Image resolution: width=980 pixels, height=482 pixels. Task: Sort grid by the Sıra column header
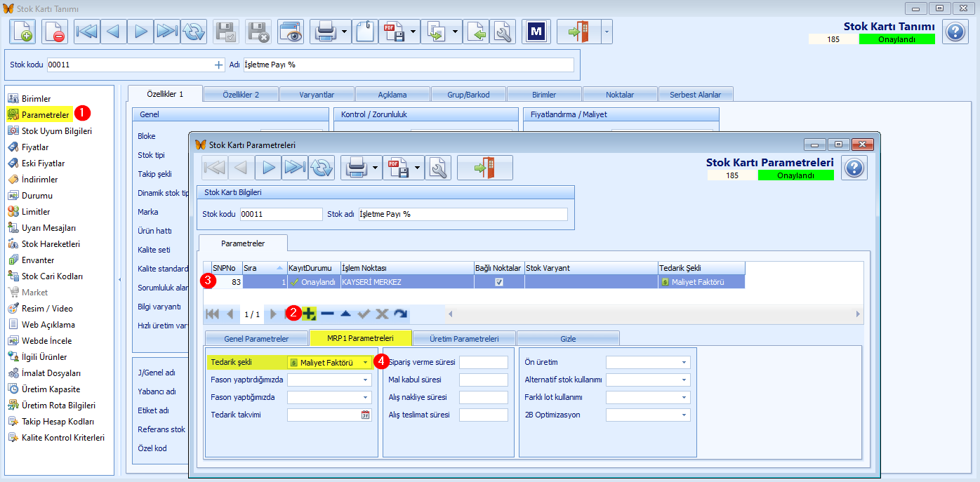[x=264, y=268]
